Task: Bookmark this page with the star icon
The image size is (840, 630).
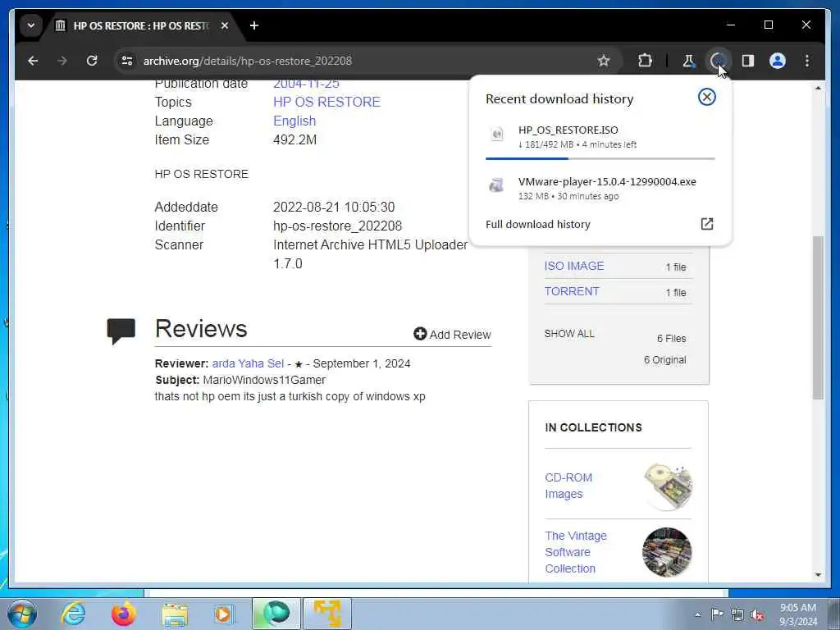Action: [x=604, y=61]
